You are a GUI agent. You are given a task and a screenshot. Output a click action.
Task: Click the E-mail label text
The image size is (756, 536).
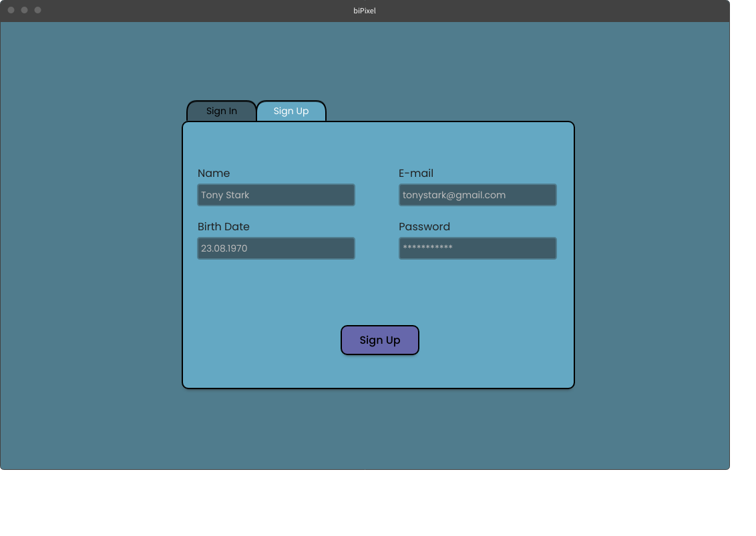tap(416, 173)
